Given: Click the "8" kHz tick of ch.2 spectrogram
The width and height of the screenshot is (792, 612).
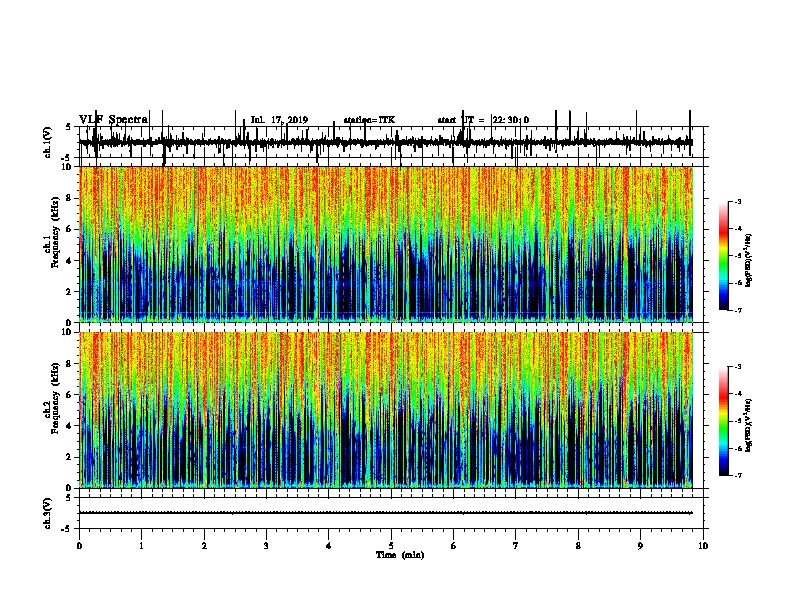Looking at the screenshot, I should pyautogui.click(x=70, y=364).
